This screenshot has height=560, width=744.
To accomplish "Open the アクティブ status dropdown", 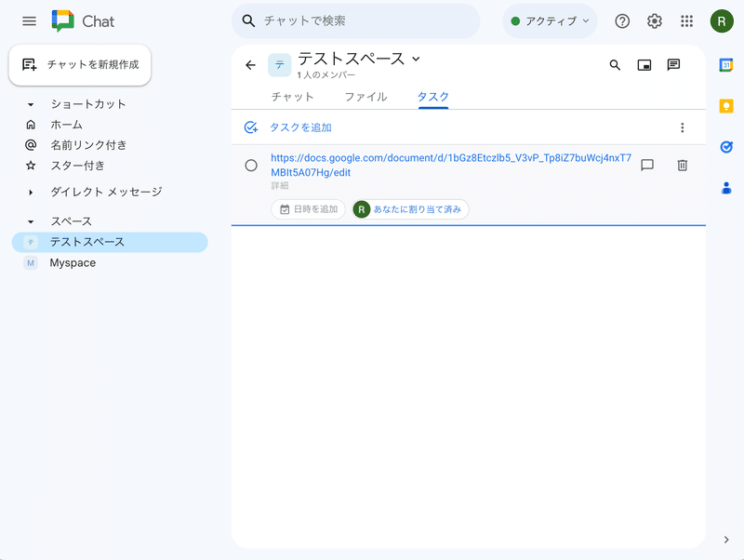I will pos(550,20).
